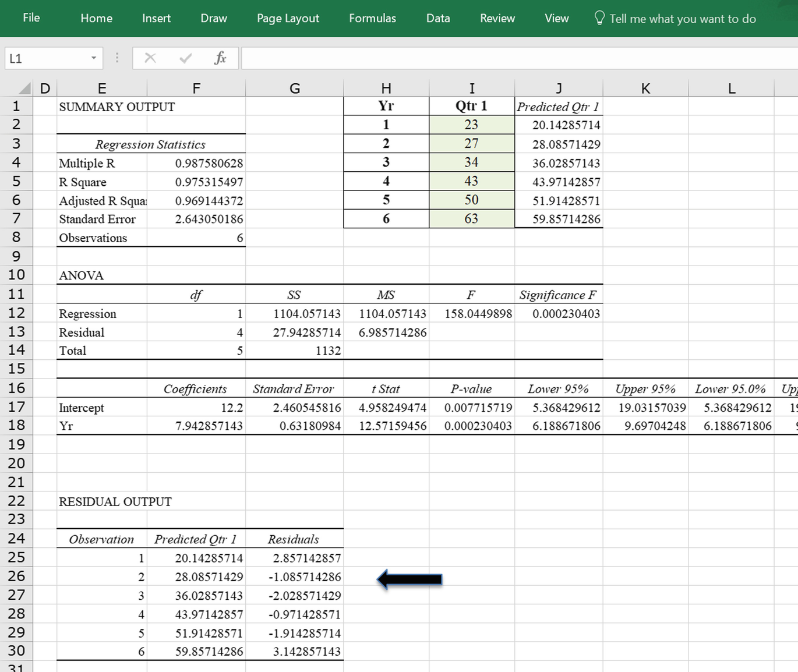Select the RESIDUAL OUTPUT label cell
Screen dimensions: 798x672
pos(102,501)
